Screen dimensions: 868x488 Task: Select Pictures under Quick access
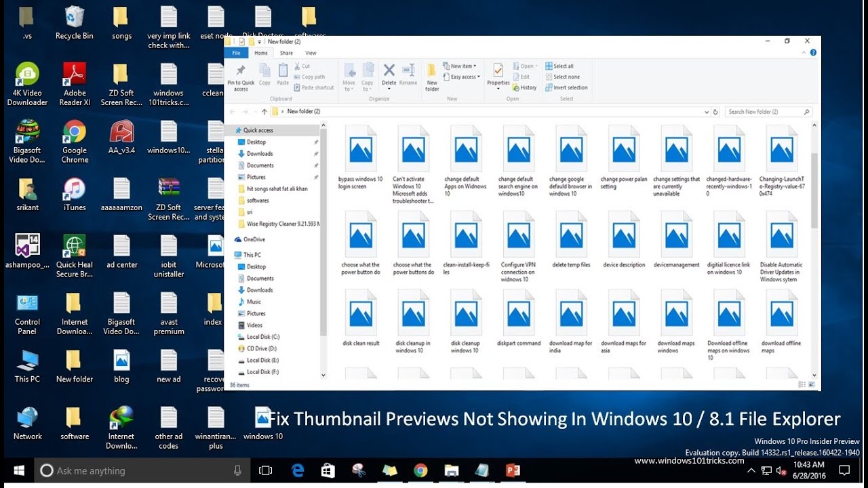coord(256,177)
